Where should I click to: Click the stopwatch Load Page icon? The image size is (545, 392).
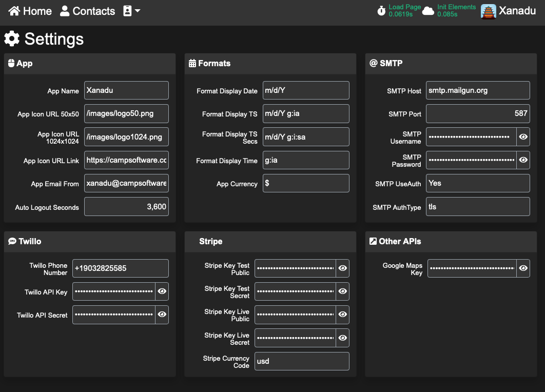(381, 10)
